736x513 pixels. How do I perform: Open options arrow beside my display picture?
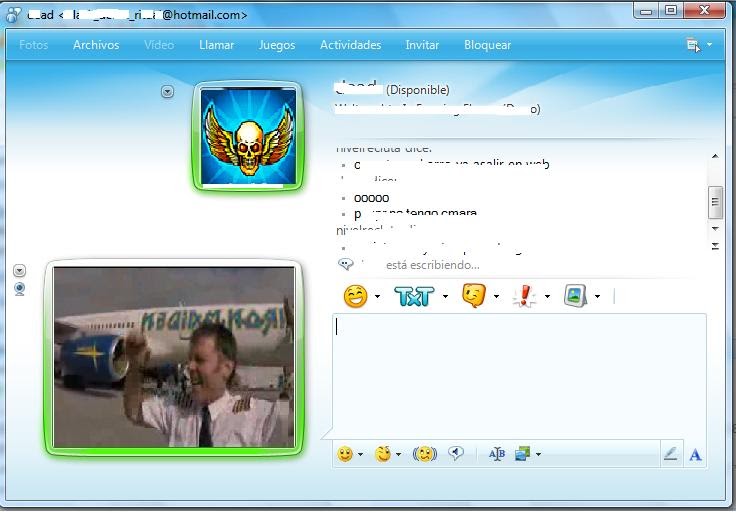coord(19,271)
